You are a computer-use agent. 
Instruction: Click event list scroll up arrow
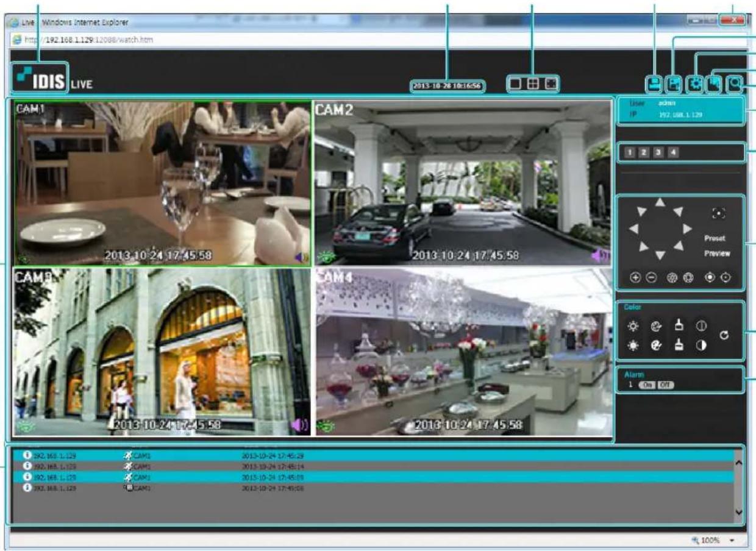[739, 463]
